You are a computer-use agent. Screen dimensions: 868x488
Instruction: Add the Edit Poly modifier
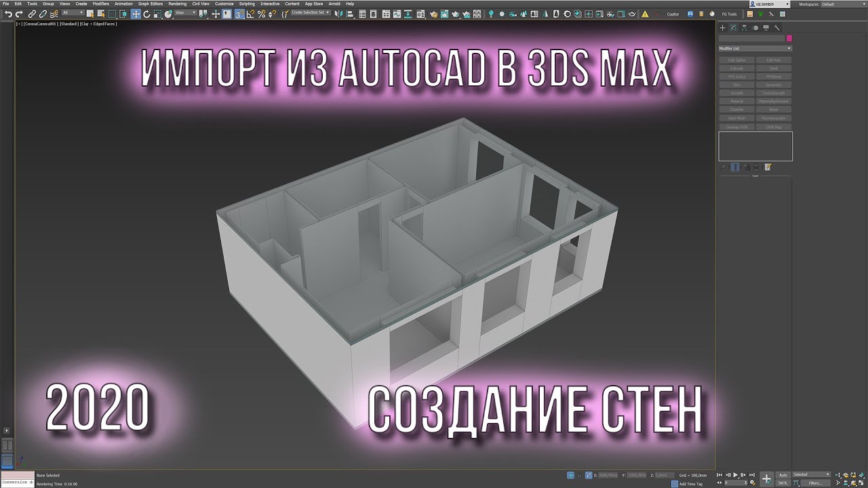coord(774,60)
